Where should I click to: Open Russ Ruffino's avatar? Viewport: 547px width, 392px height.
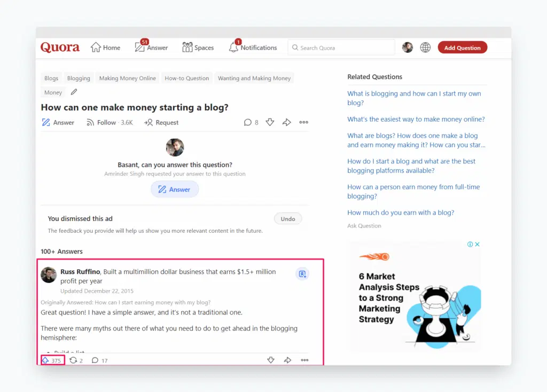coord(49,275)
